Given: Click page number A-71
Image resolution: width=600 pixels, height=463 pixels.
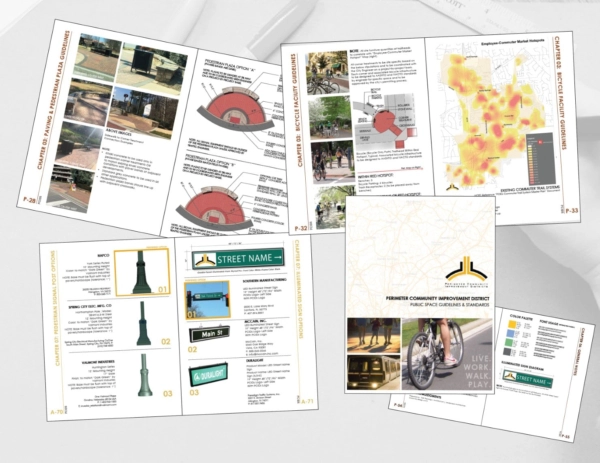Looking at the screenshot, I should tap(307, 402).
